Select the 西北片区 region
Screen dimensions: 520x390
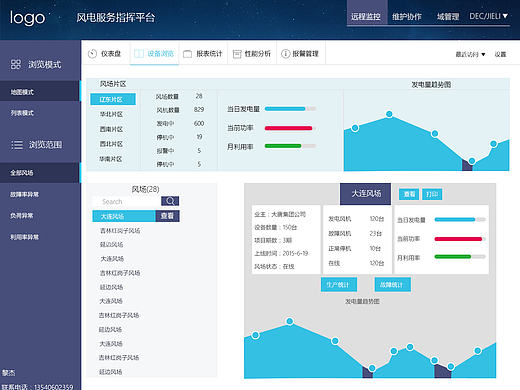111,144
